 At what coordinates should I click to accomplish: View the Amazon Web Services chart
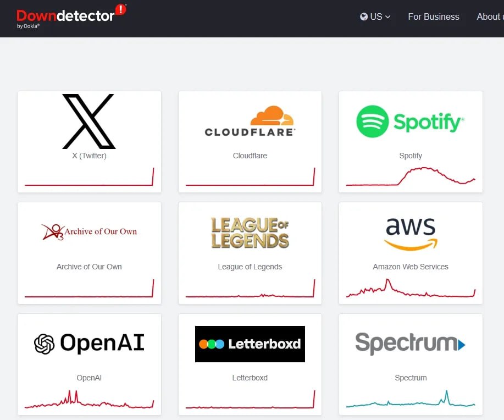(x=411, y=288)
